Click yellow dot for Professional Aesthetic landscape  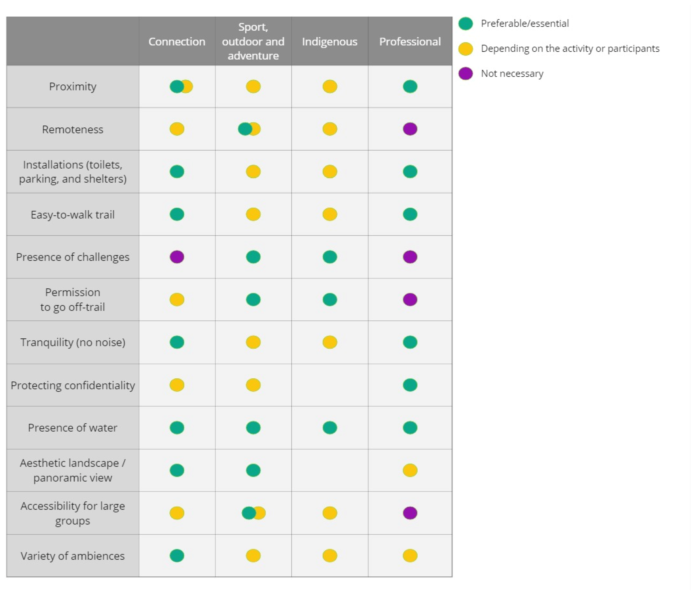[x=410, y=470]
